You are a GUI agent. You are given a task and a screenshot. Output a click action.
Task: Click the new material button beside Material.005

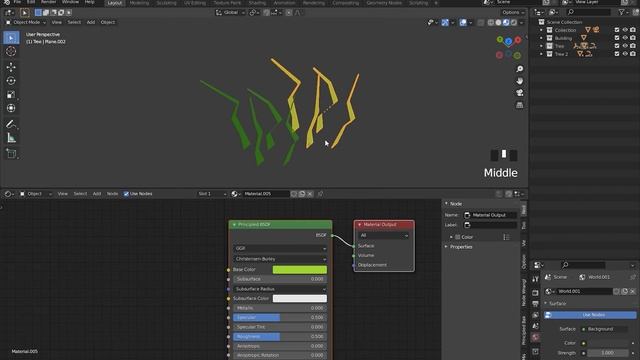pos(302,194)
